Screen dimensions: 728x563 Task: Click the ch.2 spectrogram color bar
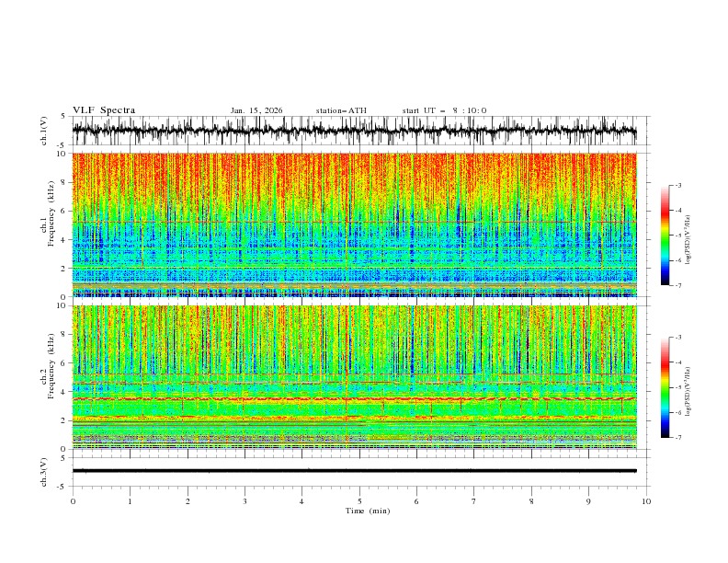pyautogui.click(x=665, y=387)
